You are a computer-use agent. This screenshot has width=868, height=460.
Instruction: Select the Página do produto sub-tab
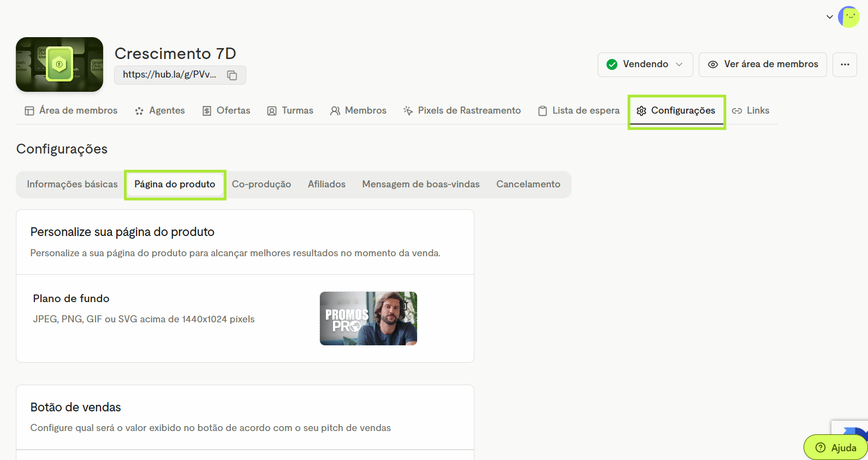point(175,184)
